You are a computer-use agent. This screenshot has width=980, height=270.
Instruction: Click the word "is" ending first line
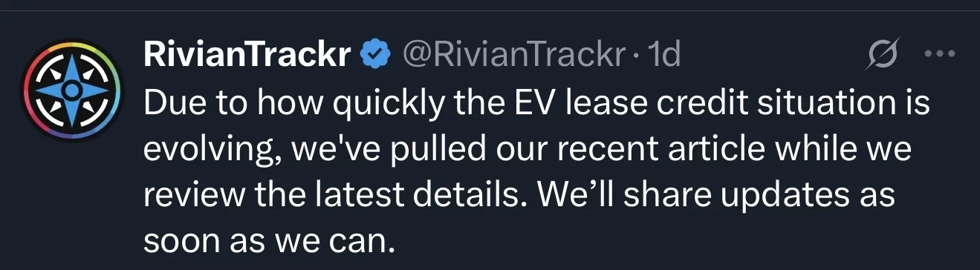[x=919, y=103]
